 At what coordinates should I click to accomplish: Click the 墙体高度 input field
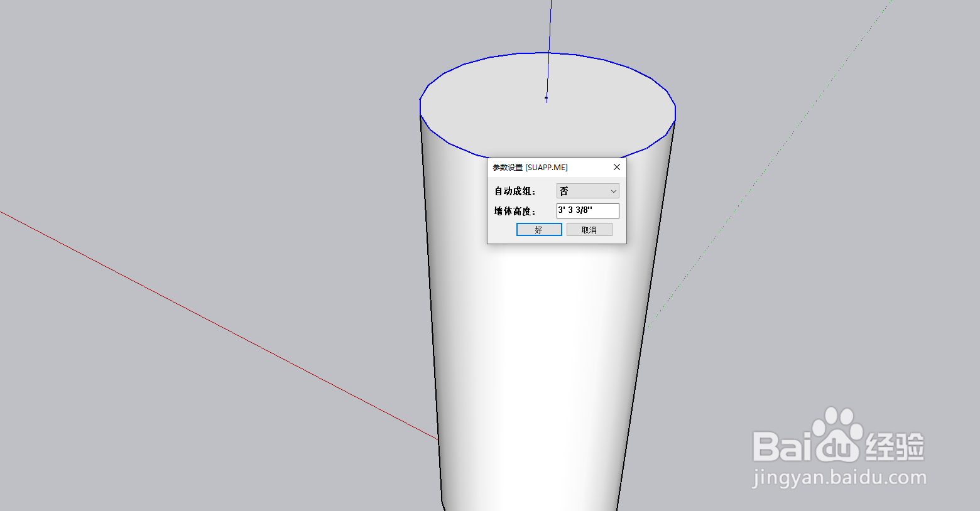coord(587,210)
